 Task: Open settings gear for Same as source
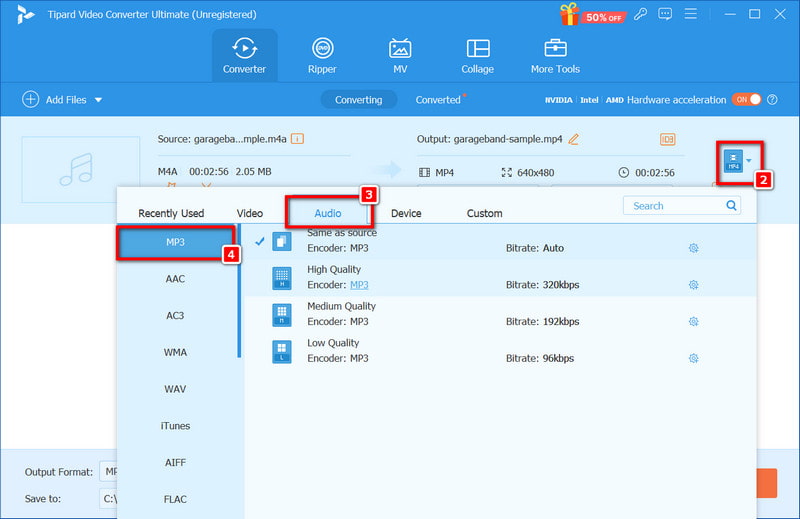tap(693, 249)
